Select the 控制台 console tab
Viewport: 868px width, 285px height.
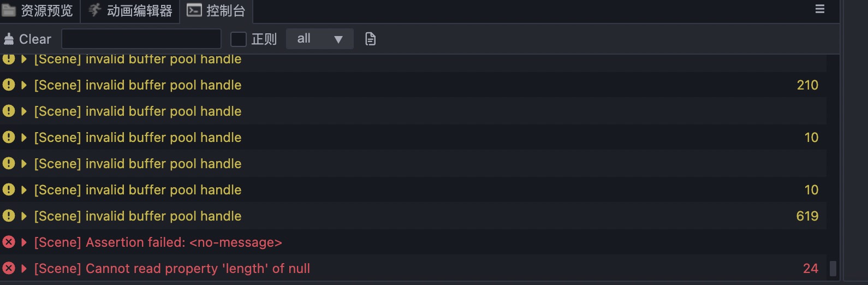click(x=216, y=11)
